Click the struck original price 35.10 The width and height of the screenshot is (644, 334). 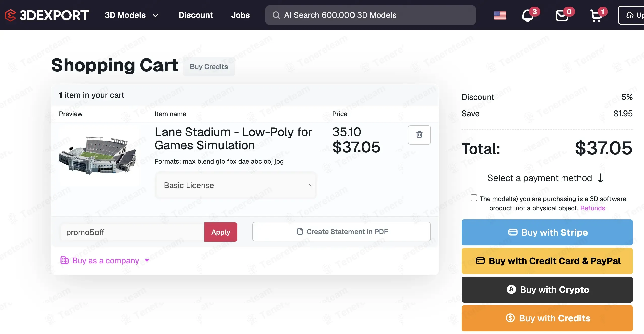click(x=347, y=132)
